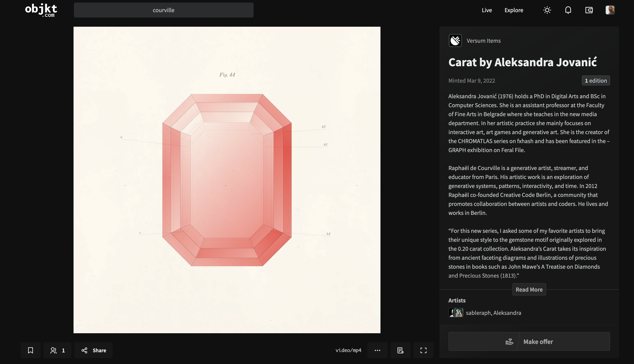Expand description with Read More

click(529, 290)
